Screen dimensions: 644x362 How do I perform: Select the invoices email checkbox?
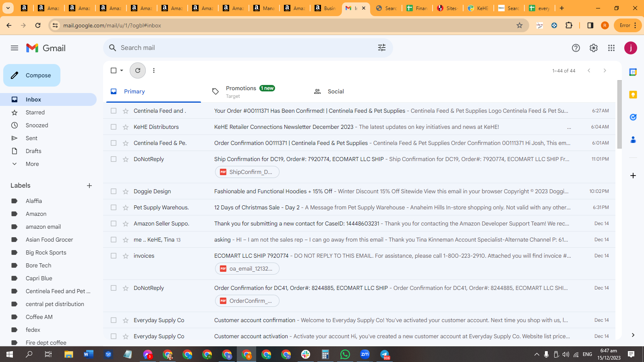[114, 256]
